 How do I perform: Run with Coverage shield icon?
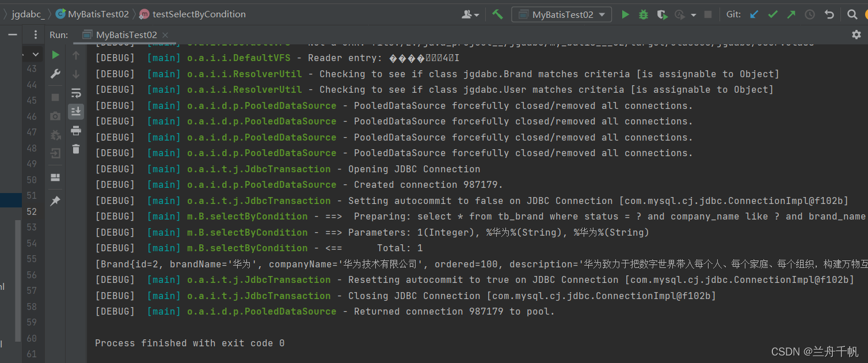662,14
